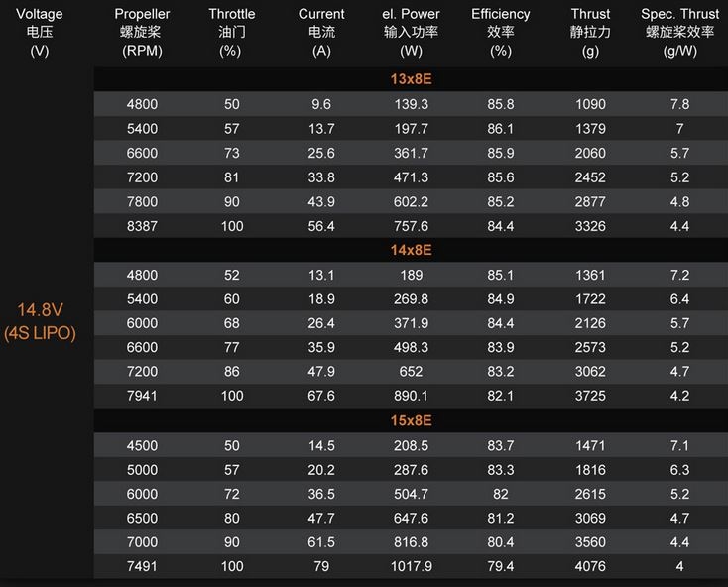Click the 14x8E section heading
This screenshot has height=587, width=728.
pyautogui.click(x=411, y=250)
